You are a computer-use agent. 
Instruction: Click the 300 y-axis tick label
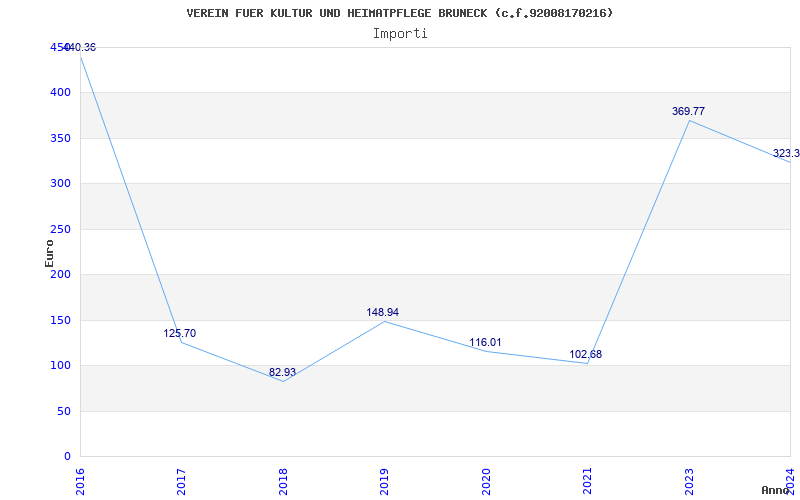pos(60,184)
